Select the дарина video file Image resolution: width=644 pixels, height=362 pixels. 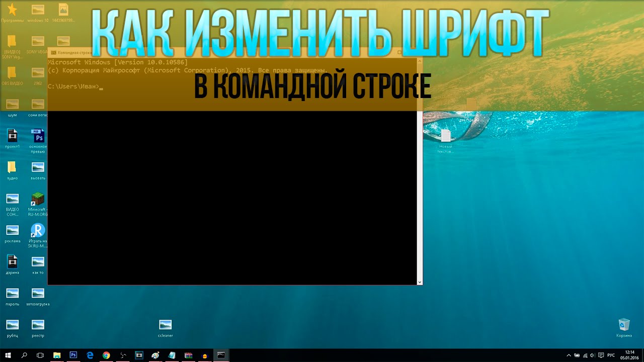12,265
